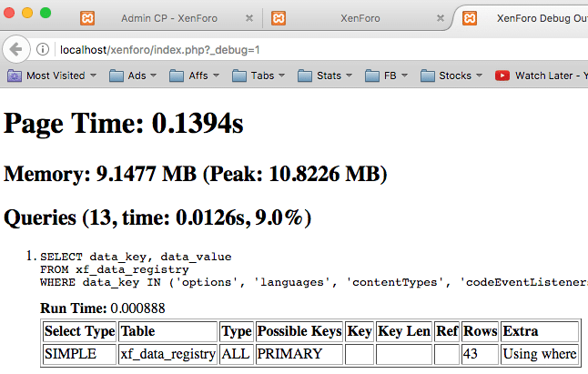This screenshot has width=588, height=374.
Task: Click the Tabs bookmark folder icon
Action: pos(239,76)
